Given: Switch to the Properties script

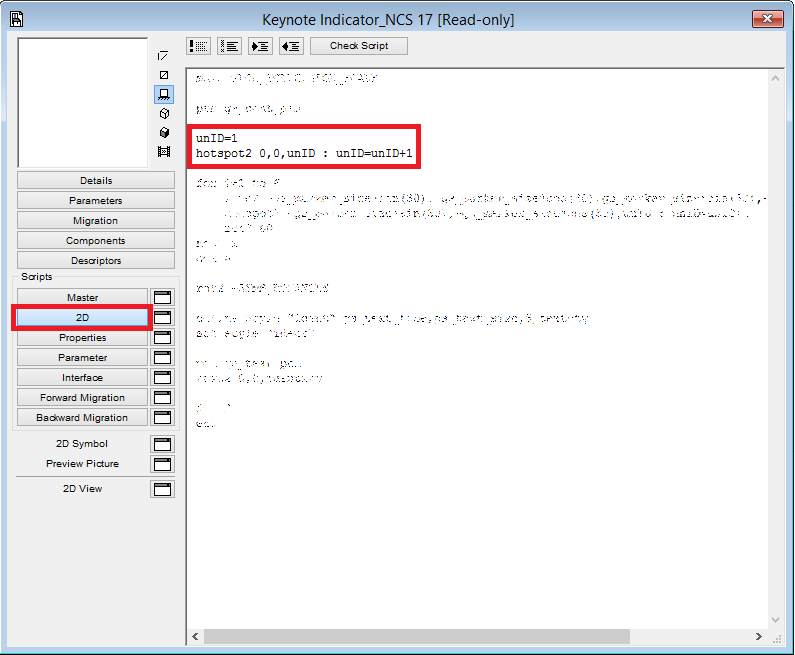Looking at the screenshot, I should (x=83, y=338).
